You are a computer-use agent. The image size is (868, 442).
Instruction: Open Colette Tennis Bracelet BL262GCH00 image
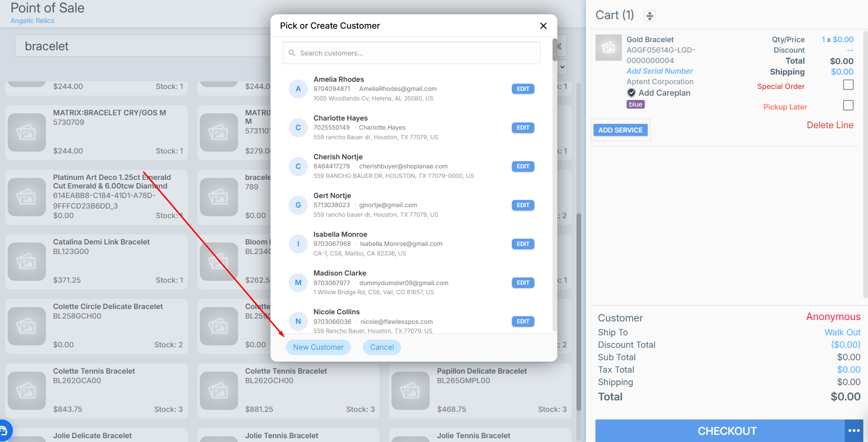pos(219,391)
